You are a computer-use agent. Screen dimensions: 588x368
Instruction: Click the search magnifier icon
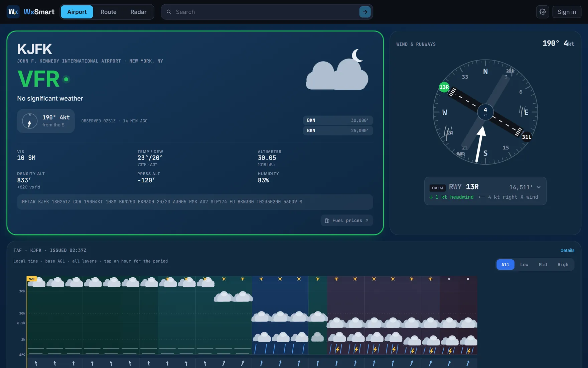point(169,12)
